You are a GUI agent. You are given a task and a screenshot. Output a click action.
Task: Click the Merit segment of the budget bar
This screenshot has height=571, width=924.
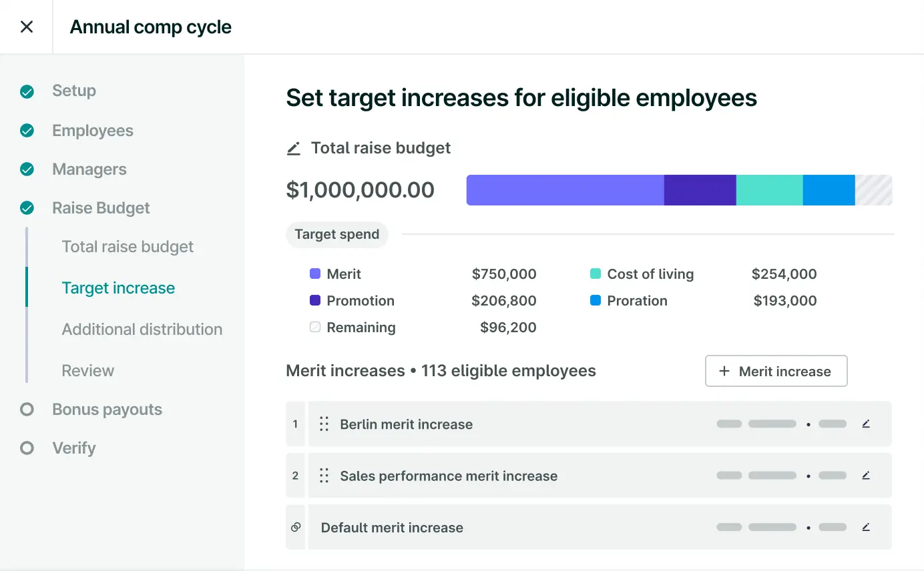tap(564, 190)
